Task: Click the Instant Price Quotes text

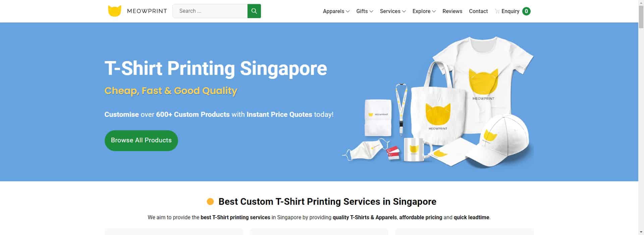Action: (x=279, y=114)
